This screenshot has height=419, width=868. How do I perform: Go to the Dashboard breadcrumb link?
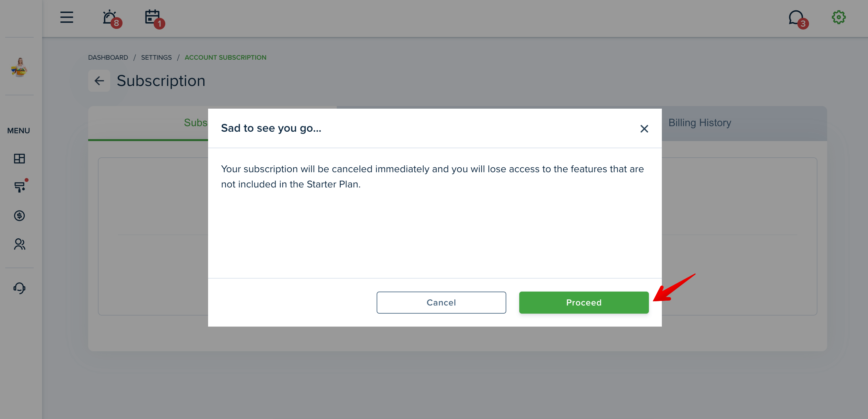coord(108,57)
